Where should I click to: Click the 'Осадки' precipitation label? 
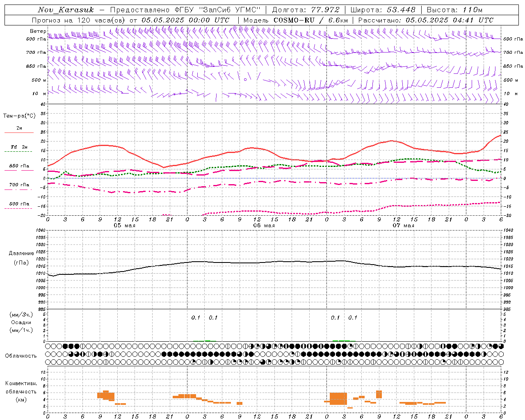(x=21, y=322)
